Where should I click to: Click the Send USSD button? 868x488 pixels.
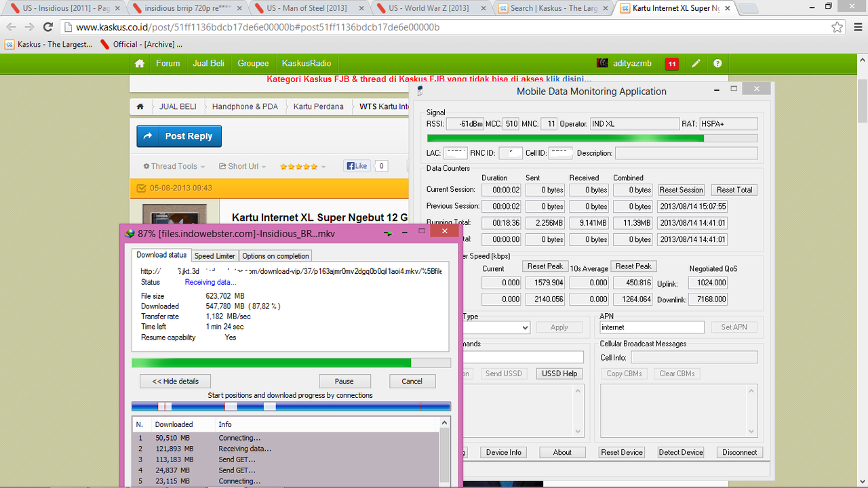coord(504,373)
